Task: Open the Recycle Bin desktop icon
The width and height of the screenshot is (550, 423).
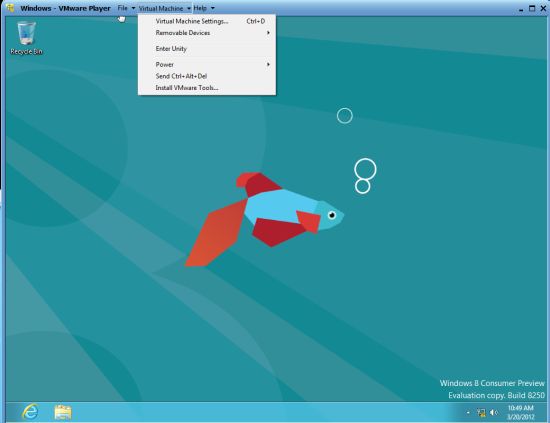Action: pos(26,38)
